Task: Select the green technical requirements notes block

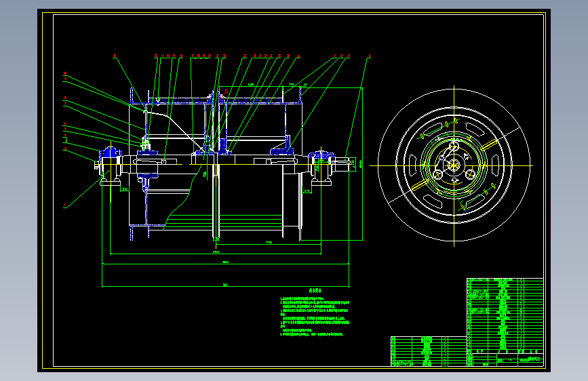Action: coord(315,317)
